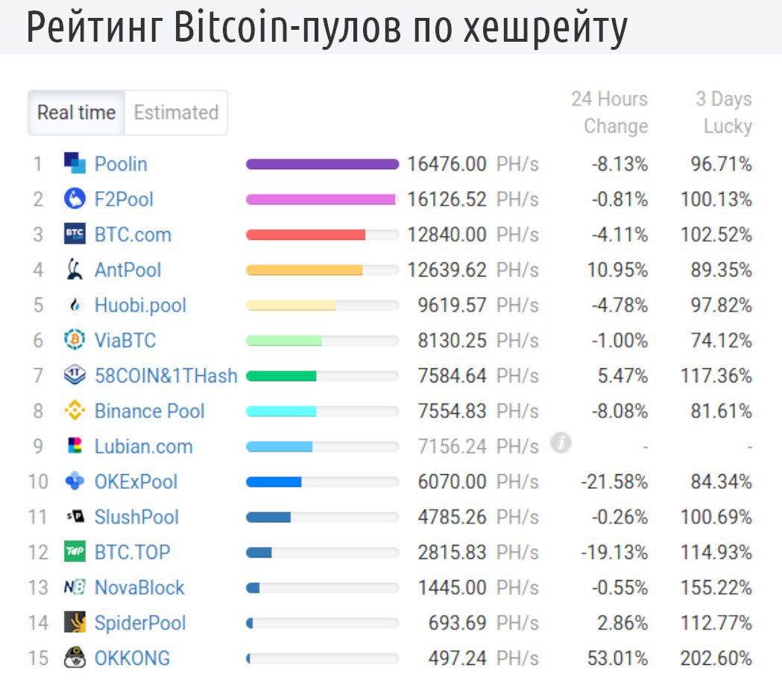Switch to the Real time tab

click(x=76, y=113)
